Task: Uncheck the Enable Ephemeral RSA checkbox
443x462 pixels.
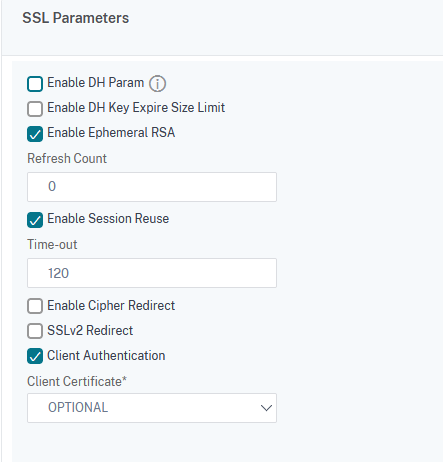Action: 35,134
